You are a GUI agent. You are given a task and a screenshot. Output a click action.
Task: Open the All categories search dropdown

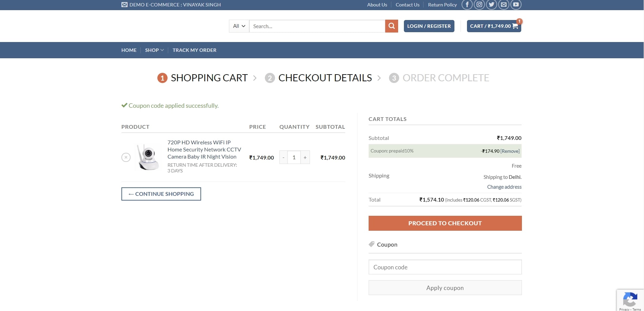pos(239,26)
